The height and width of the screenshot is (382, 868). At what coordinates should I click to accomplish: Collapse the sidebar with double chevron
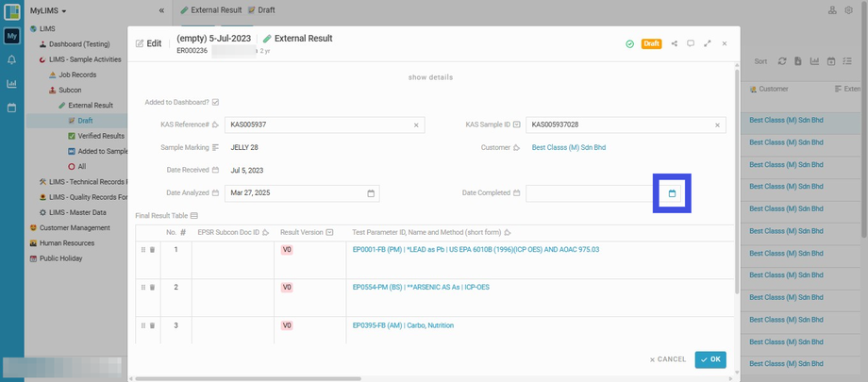click(161, 10)
